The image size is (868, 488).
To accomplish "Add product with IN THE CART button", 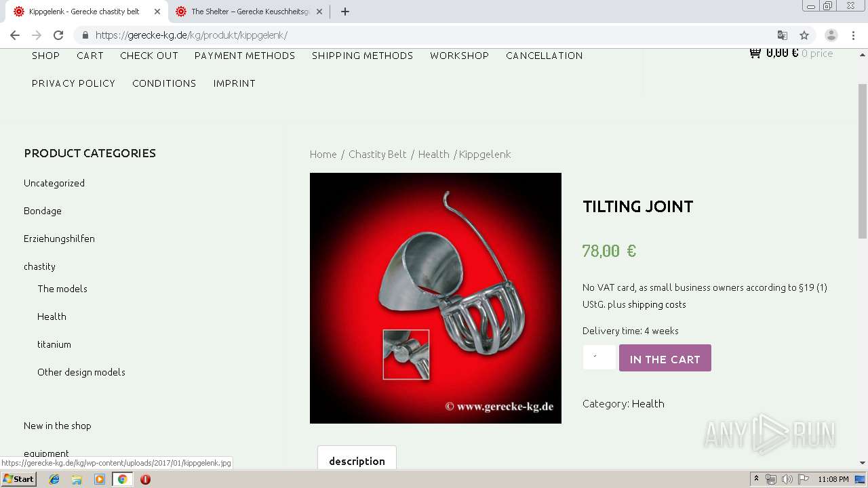I will point(665,358).
